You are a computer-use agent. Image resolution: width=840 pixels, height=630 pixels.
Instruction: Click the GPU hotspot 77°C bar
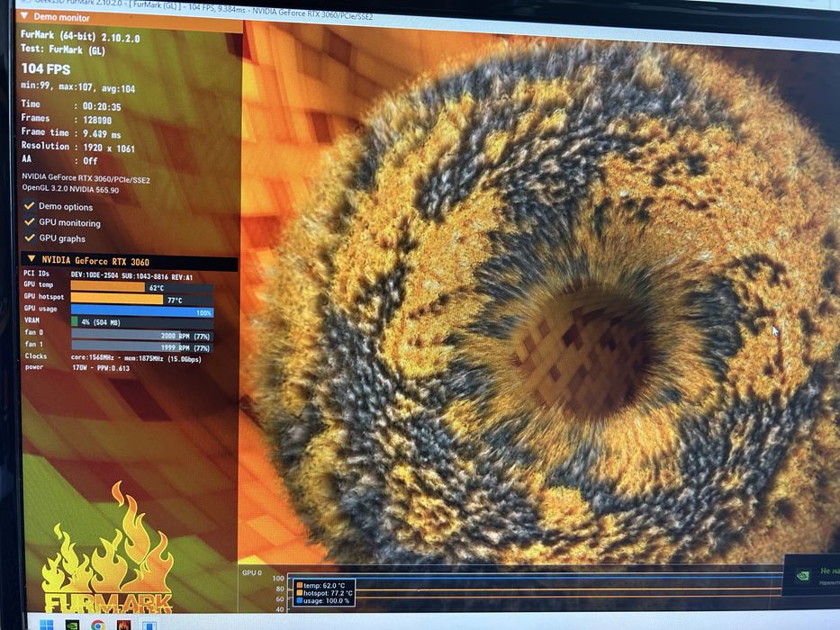pyautogui.click(x=142, y=299)
